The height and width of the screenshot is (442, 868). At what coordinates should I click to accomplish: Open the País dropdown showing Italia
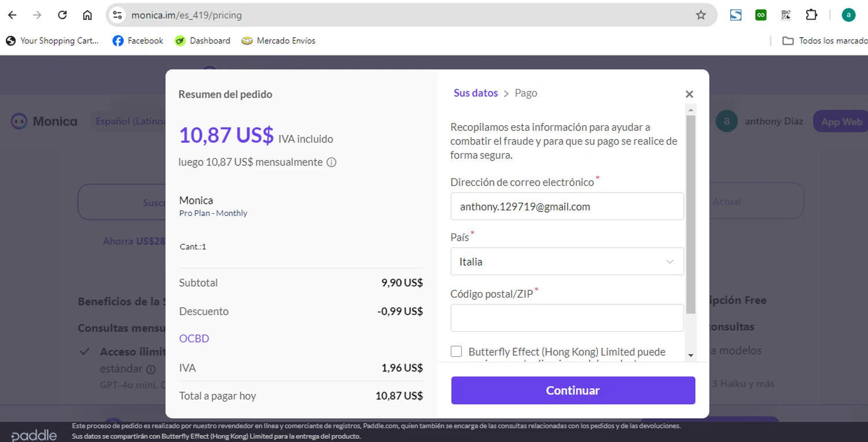point(567,261)
